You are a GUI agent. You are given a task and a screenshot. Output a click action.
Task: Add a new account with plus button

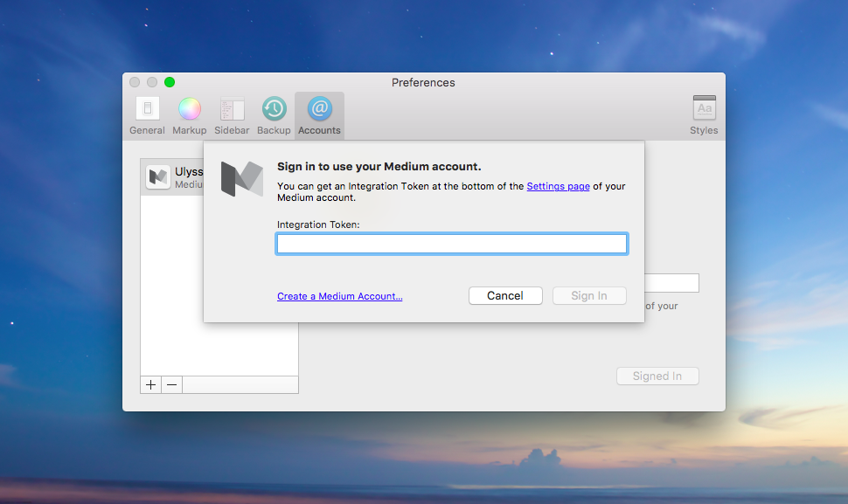[151, 384]
